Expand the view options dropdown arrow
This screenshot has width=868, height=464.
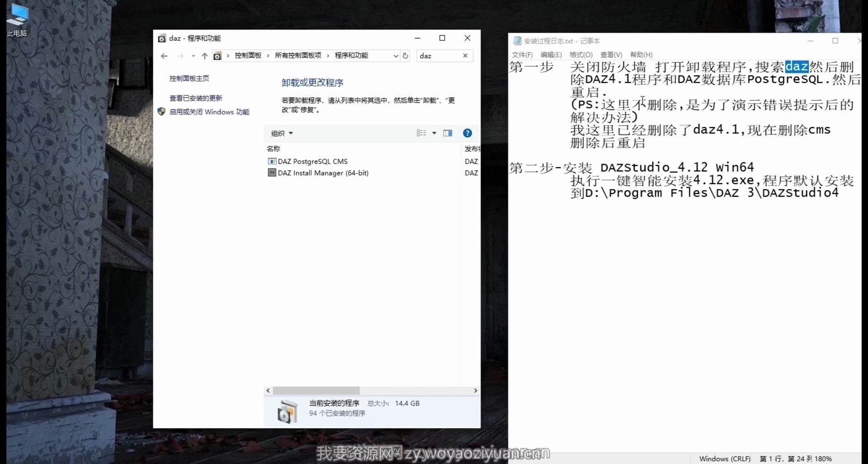pyautogui.click(x=434, y=133)
